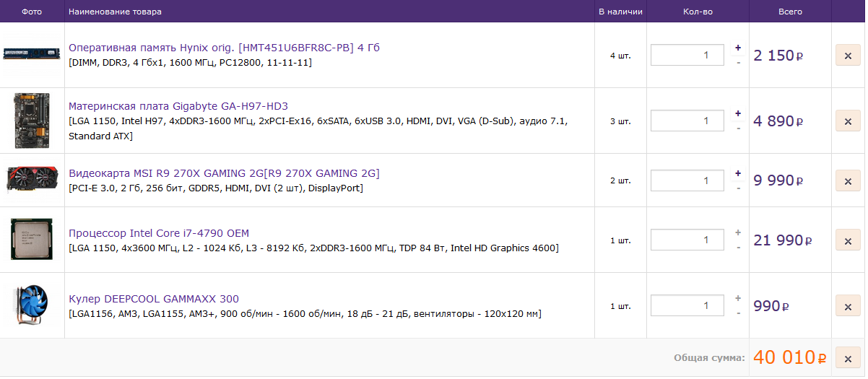Click the Фото column header
The width and height of the screenshot is (868, 379).
32,12
